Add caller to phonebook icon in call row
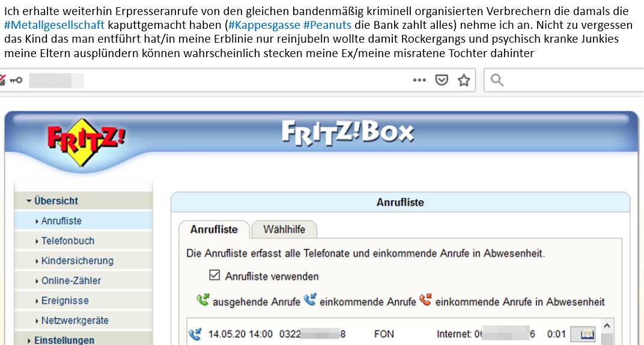This screenshot has width=644, height=345. tap(582, 334)
